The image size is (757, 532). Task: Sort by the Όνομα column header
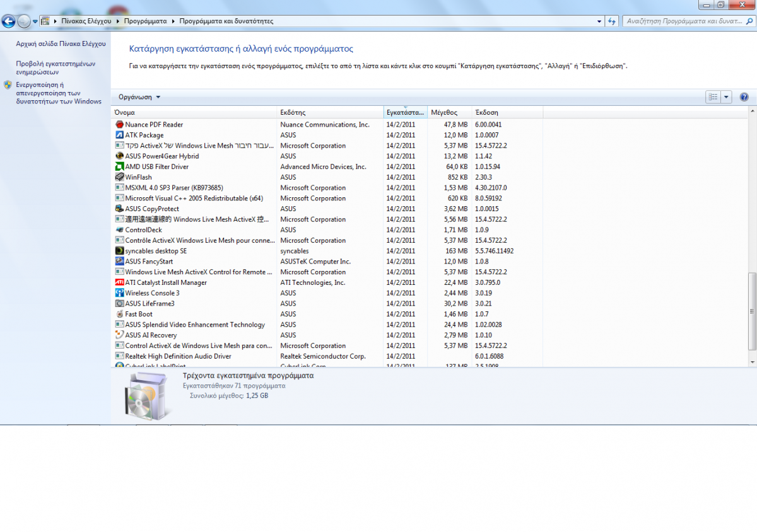[x=194, y=112]
